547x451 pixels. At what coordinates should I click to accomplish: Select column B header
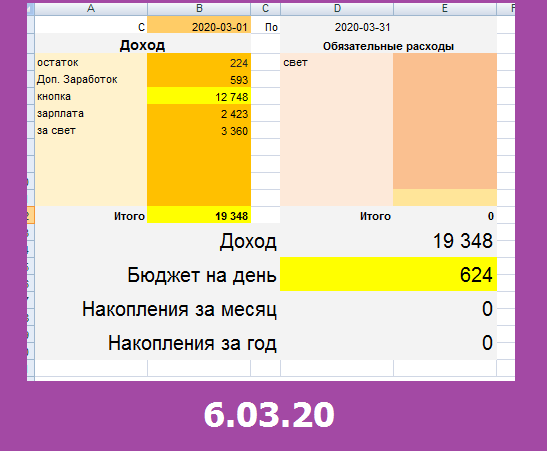(x=199, y=8)
